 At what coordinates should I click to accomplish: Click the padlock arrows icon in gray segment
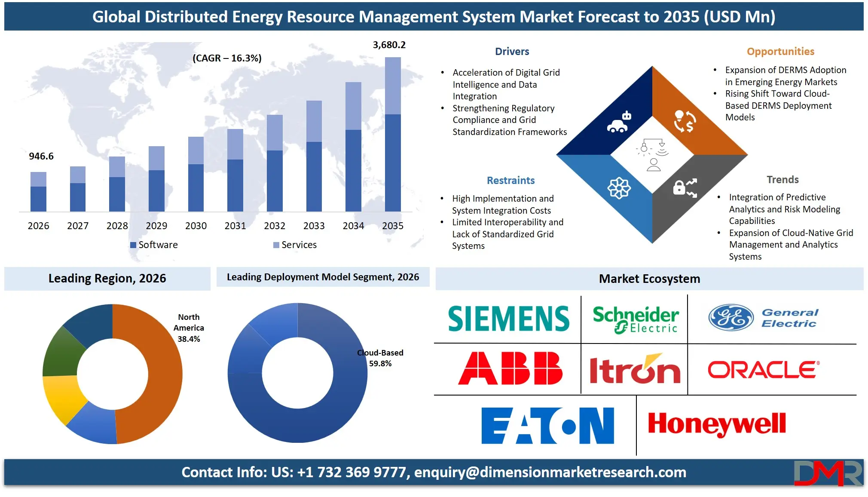(x=685, y=188)
